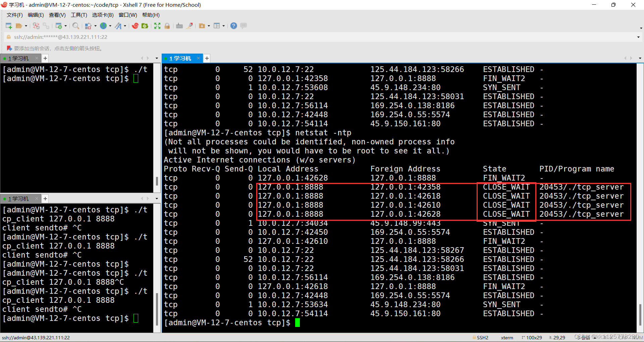The width and height of the screenshot is (644, 342).
Task: Click the Find magnifier icon
Action: [x=76, y=26]
